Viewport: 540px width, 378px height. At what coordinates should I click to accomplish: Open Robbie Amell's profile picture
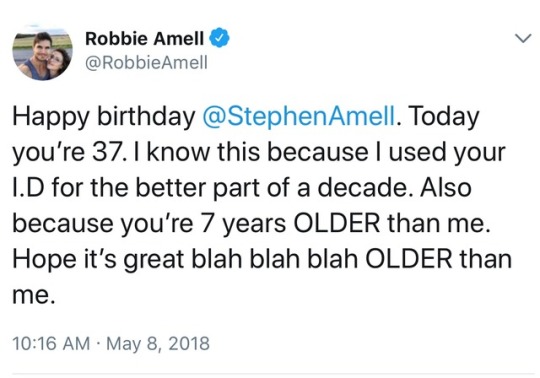tap(42, 52)
